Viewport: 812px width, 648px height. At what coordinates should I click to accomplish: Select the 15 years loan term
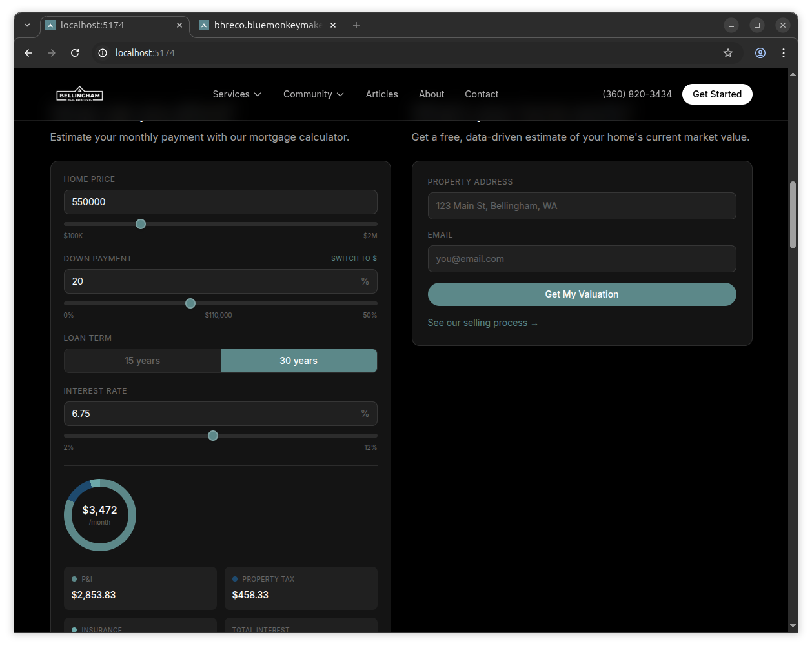tap(142, 361)
